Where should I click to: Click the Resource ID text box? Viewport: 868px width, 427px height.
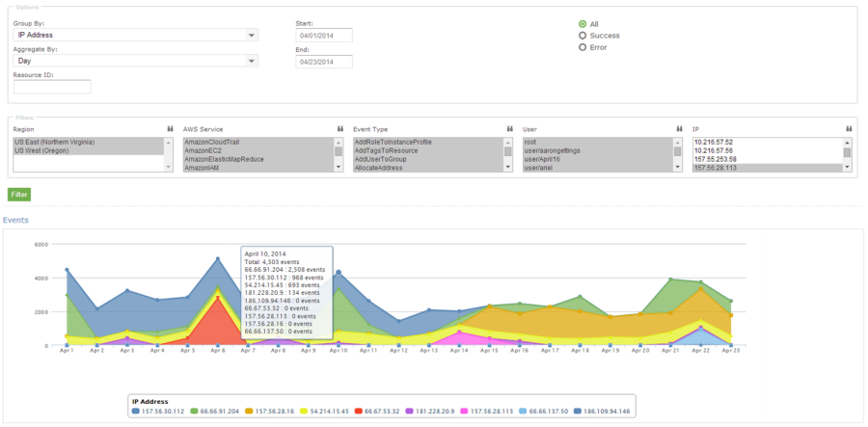point(52,88)
